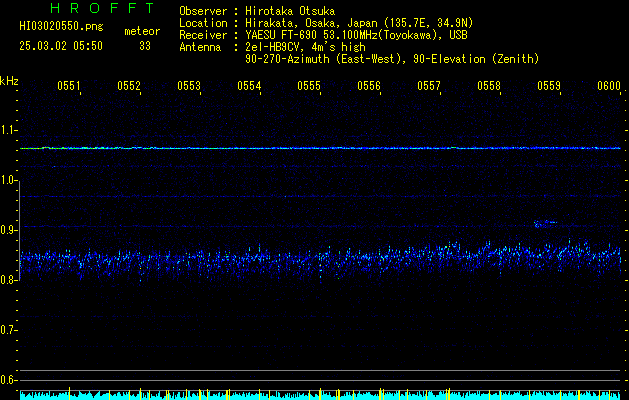
Task: Click the 0552 time axis label
Action: pyautogui.click(x=129, y=85)
